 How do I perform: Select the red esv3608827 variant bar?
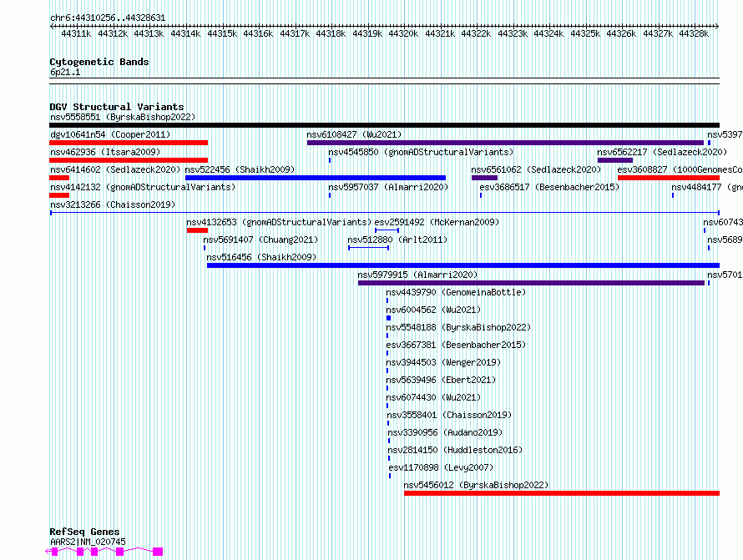point(669,178)
